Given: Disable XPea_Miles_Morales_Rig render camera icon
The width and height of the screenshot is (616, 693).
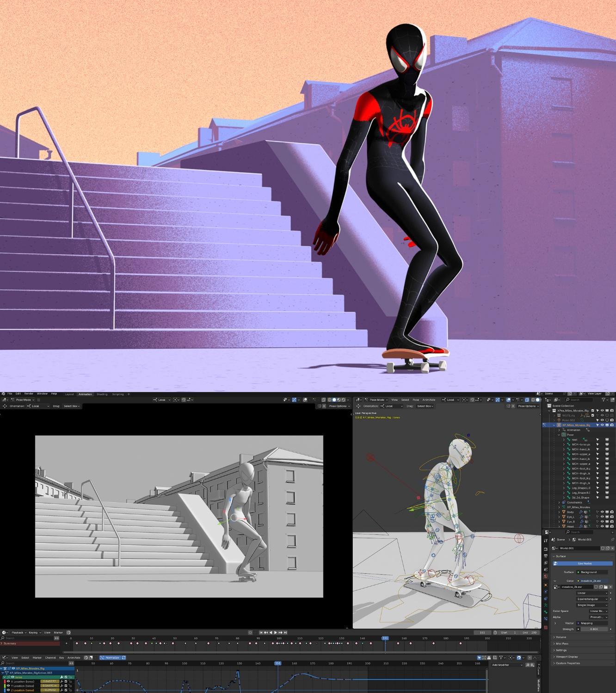Looking at the screenshot, I should pos(612,411).
